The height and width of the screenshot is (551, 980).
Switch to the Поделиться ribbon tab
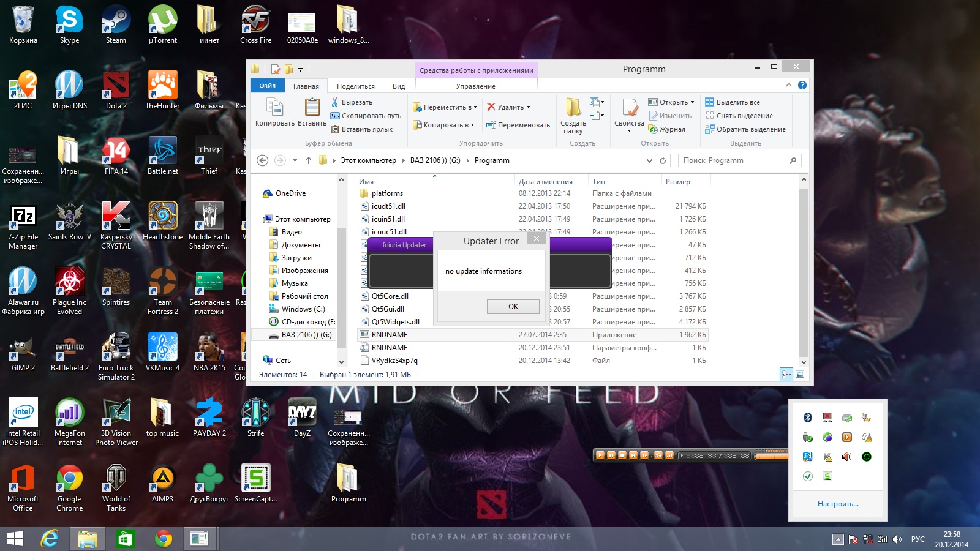356,86
